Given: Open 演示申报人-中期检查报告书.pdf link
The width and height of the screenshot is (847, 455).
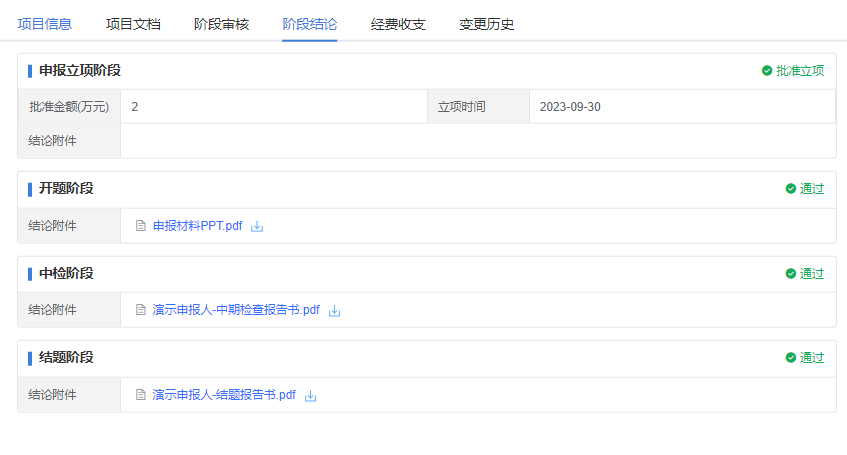Looking at the screenshot, I should pos(236,310).
